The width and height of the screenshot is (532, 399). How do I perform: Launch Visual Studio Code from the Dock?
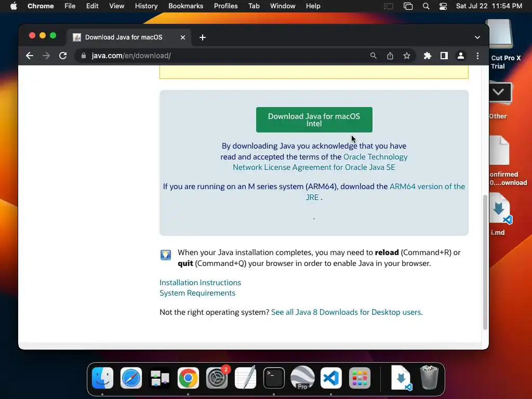tap(331, 378)
